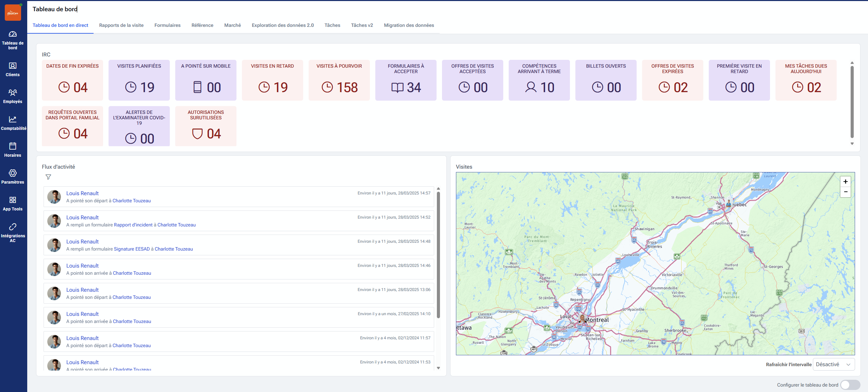Screen dimensions: 868x392
Task: Click Louis Renault avatar in 14:52 entry
Action: (x=54, y=221)
